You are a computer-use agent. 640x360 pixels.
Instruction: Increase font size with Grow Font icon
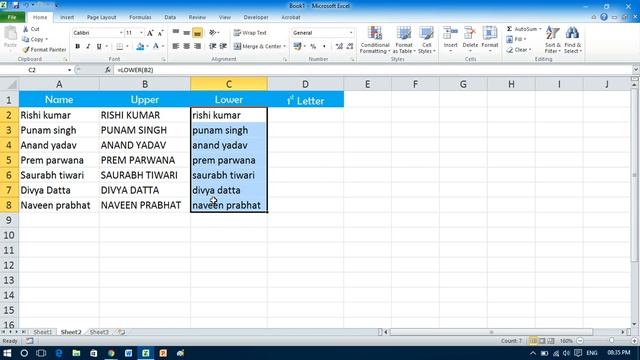point(150,33)
